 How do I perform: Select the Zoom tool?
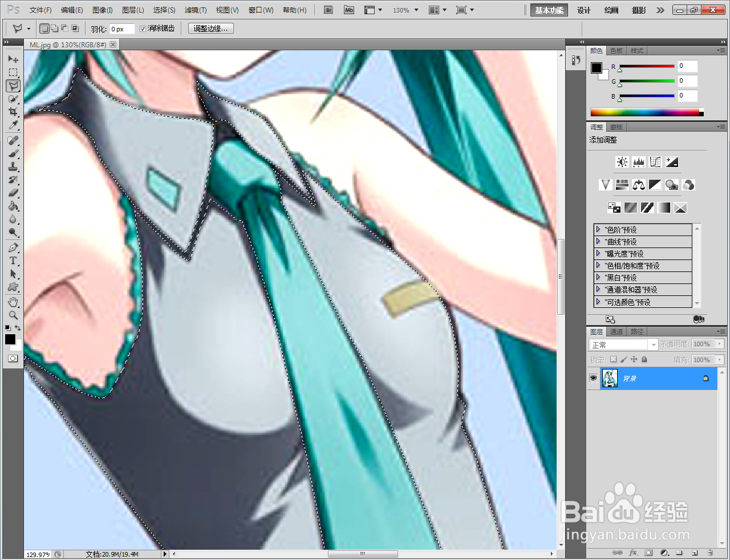pyautogui.click(x=13, y=315)
